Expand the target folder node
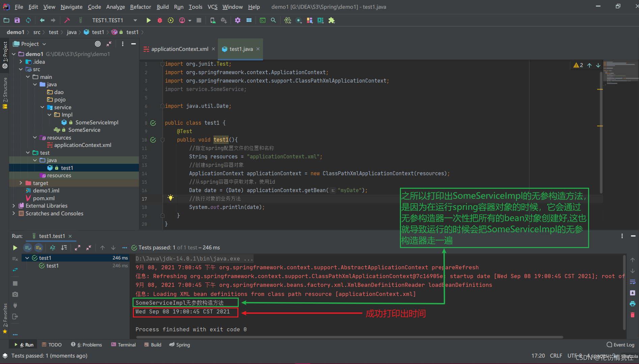This screenshot has width=639, height=364. [x=21, y=183]
